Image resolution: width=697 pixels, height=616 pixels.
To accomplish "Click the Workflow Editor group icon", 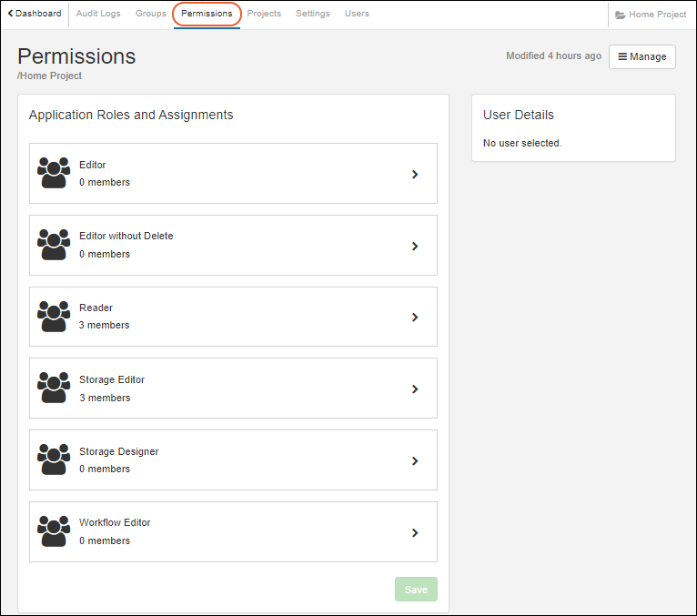I will (x=54, y=531).
